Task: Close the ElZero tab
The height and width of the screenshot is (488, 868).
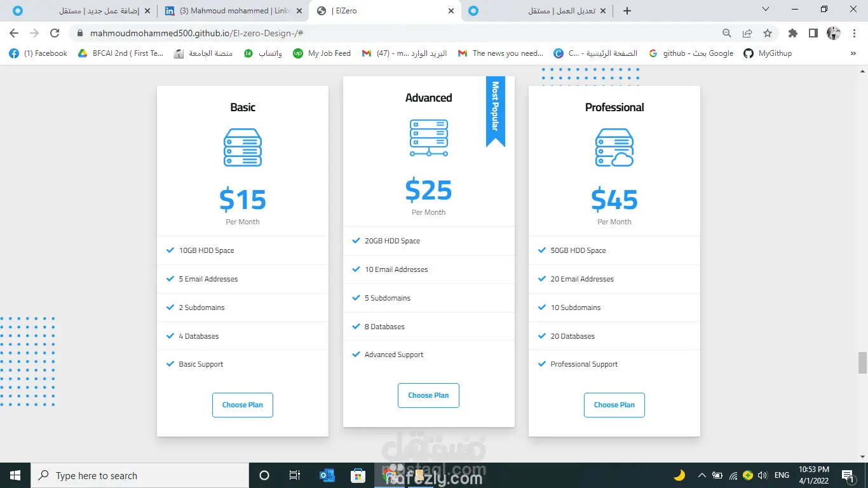Action: (x=451, y=11)
